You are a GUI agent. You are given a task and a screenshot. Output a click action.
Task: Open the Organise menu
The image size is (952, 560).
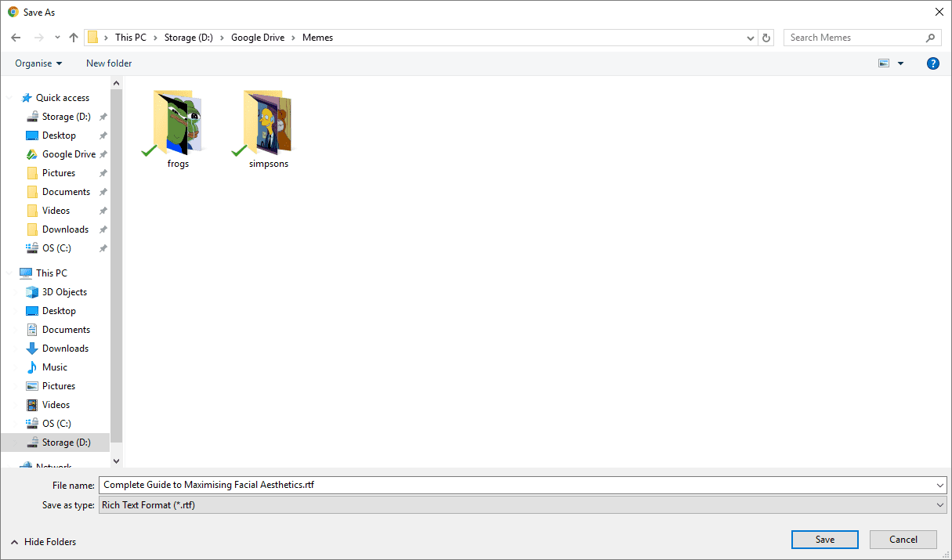(38, 63)
